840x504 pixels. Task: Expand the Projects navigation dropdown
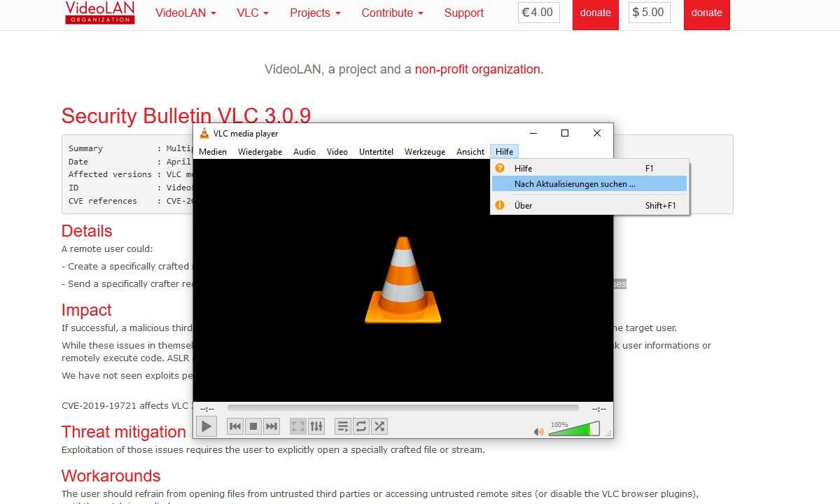pyautogui.click(x=315, y=13)
